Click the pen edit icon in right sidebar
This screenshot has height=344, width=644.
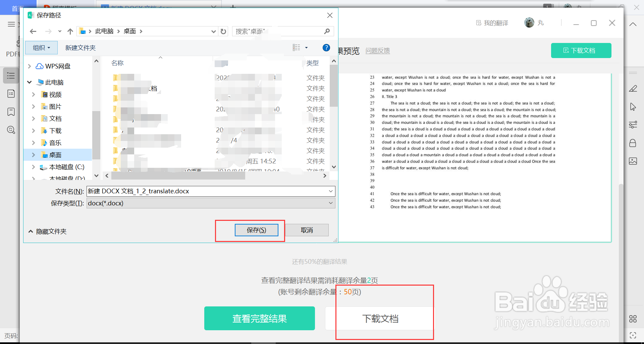(x=633, y=89)
